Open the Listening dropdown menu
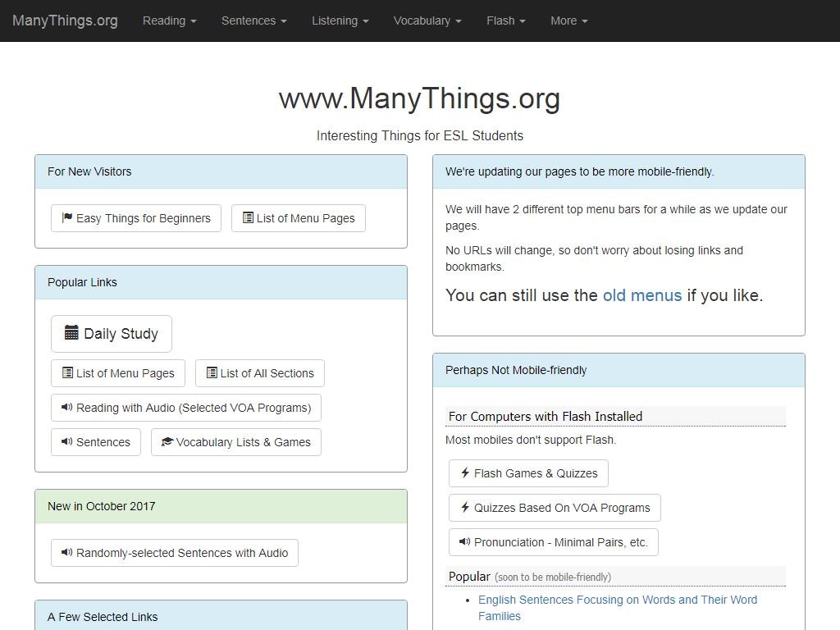The image size is (840, 630). click(340, 21)
